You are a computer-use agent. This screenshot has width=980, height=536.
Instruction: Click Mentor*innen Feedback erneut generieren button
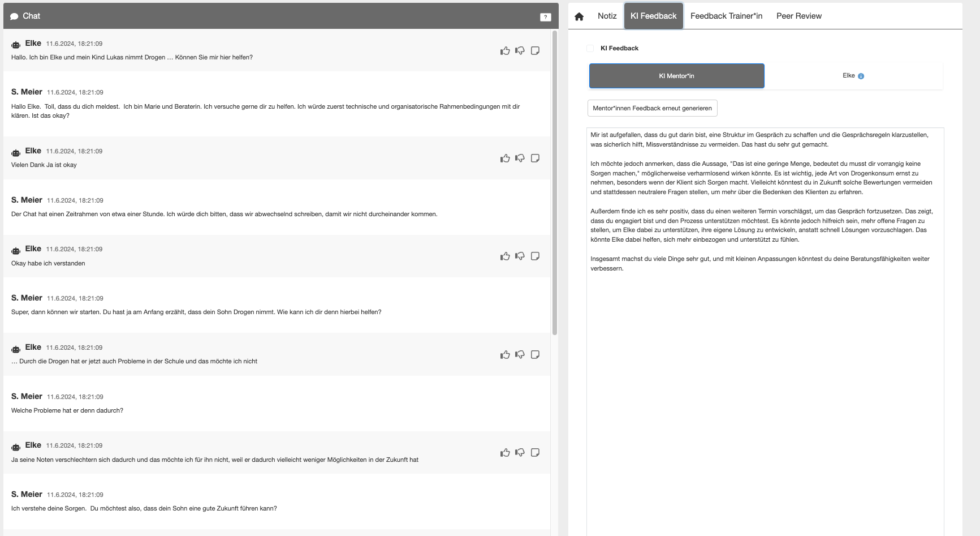pyautogui.click(x=652, y=108)
